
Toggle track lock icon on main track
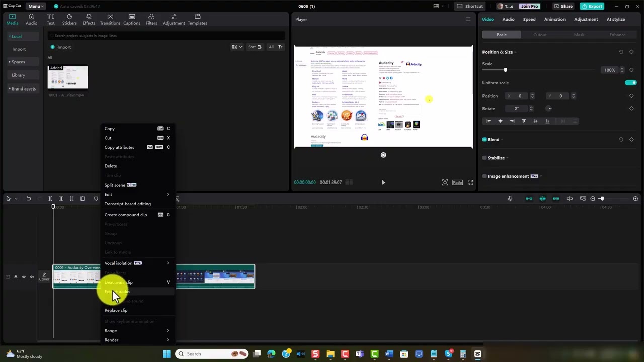[x=16, y=277]
